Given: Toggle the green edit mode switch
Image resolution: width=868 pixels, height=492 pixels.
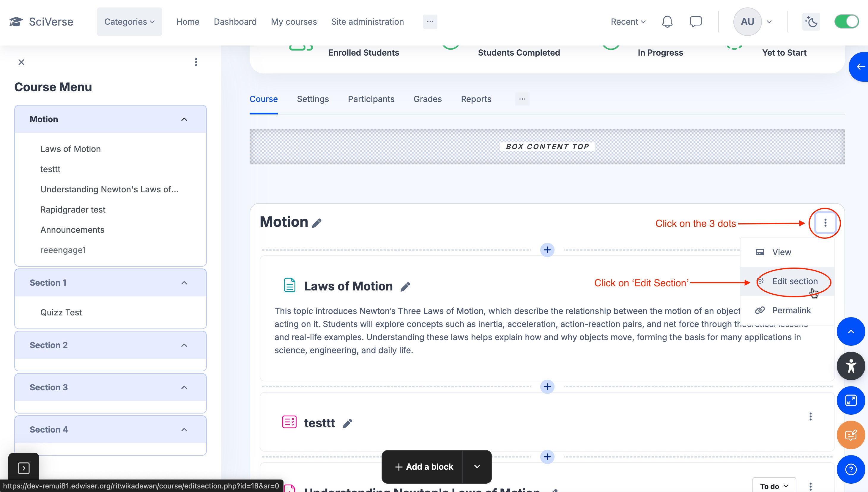Looking at the screenshot, I should (846, 22).
